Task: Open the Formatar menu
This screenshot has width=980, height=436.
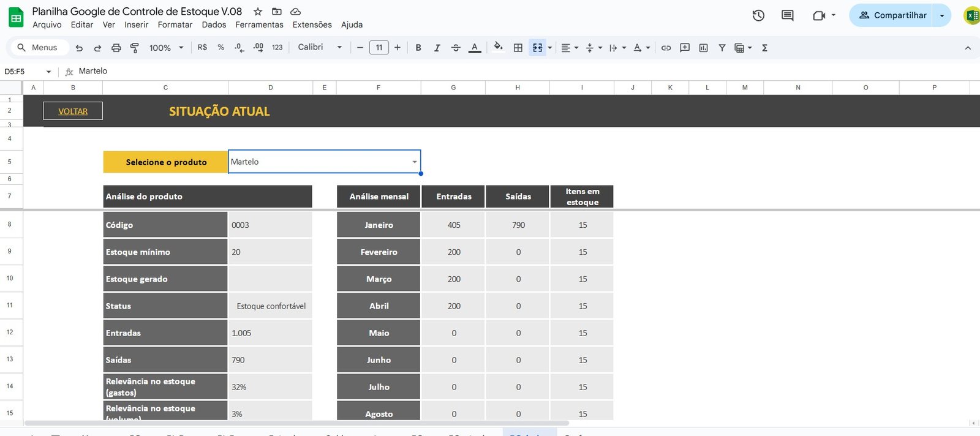Action: click(175, 25)
